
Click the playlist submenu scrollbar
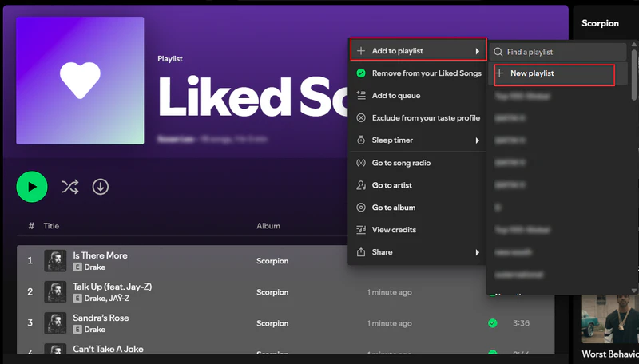pyautogui.click(x=633, y=73)
